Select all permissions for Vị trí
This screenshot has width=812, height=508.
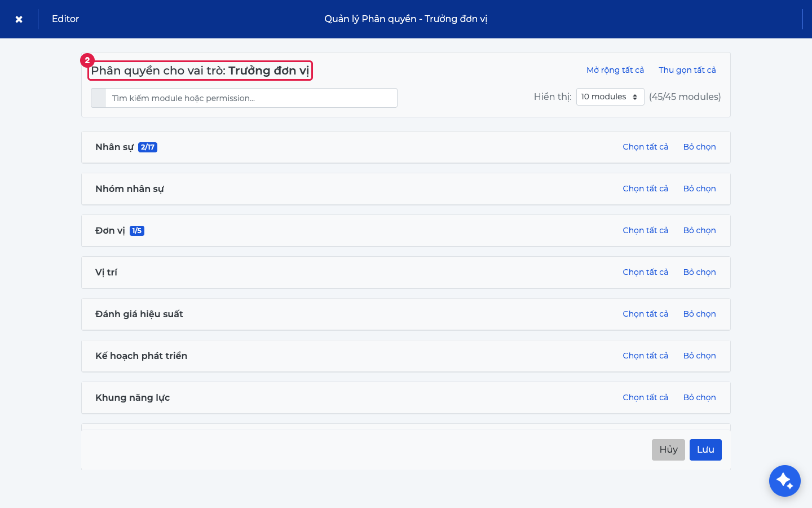(x=645, y=272)
